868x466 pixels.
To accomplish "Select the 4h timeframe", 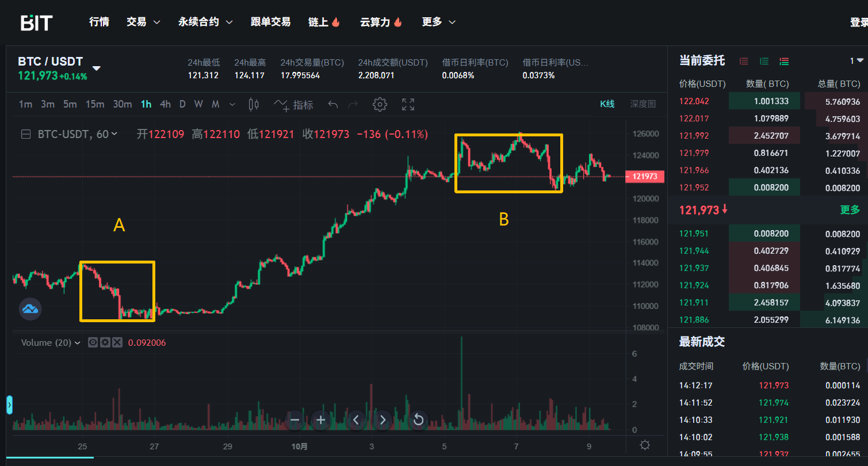I will [165, 104].
